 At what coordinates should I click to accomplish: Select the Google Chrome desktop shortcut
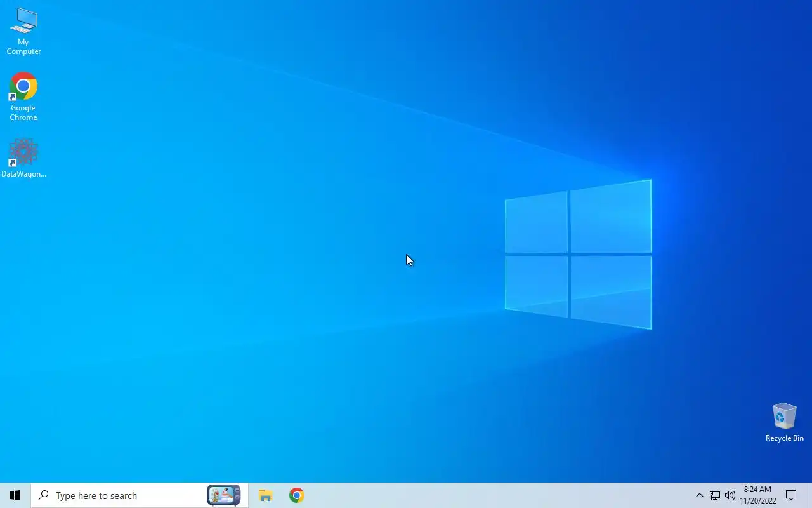[23, 97]
